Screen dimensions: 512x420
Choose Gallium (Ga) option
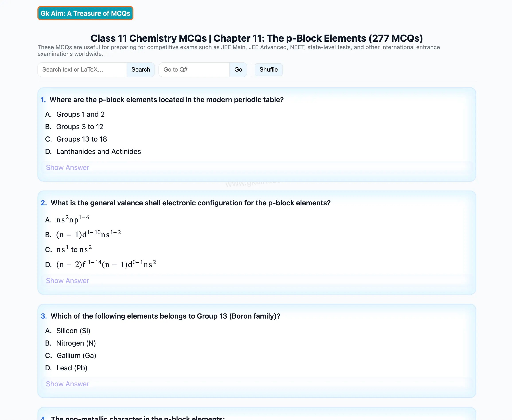coord(76,355)
